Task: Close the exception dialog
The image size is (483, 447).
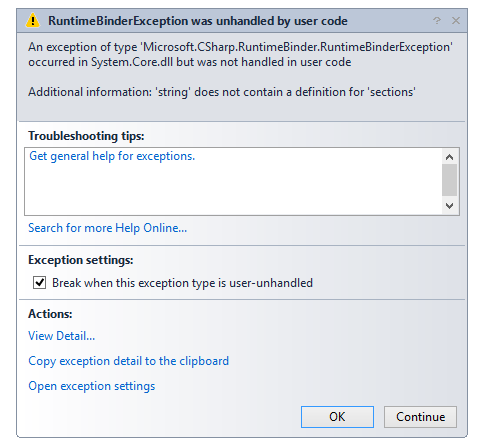Action: coord(456,21)
